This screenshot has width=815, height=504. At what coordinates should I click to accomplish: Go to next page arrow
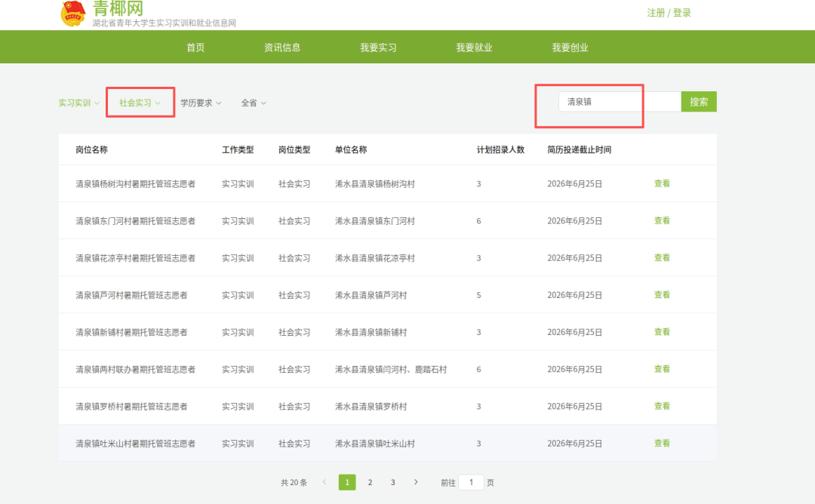click(x=416, y=482)
